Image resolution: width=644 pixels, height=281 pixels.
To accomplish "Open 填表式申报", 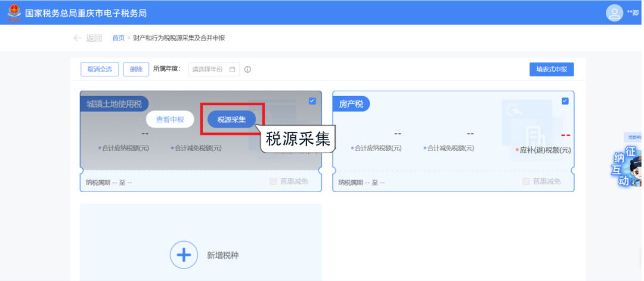I will pyautogui.click(x=552, y=69).
